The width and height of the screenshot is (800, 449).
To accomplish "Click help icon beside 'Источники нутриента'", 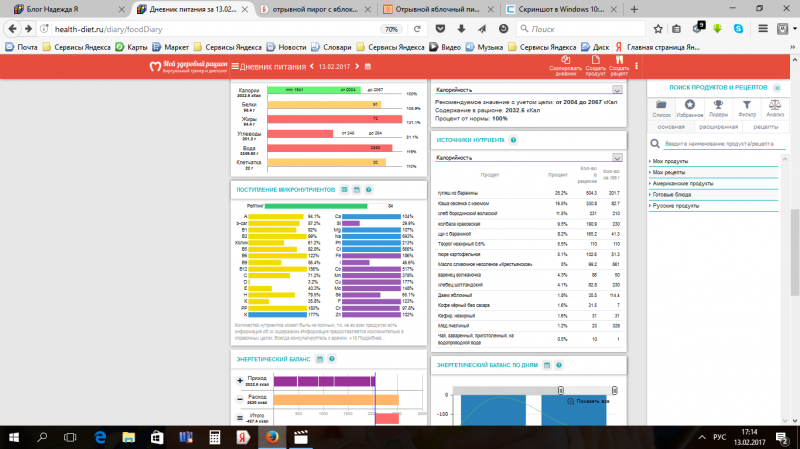I will tap(514, 140).
